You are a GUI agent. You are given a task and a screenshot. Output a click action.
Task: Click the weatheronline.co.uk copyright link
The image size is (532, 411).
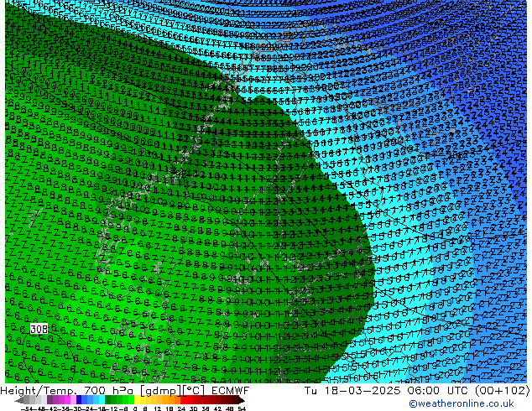click(x=461, y=403)
